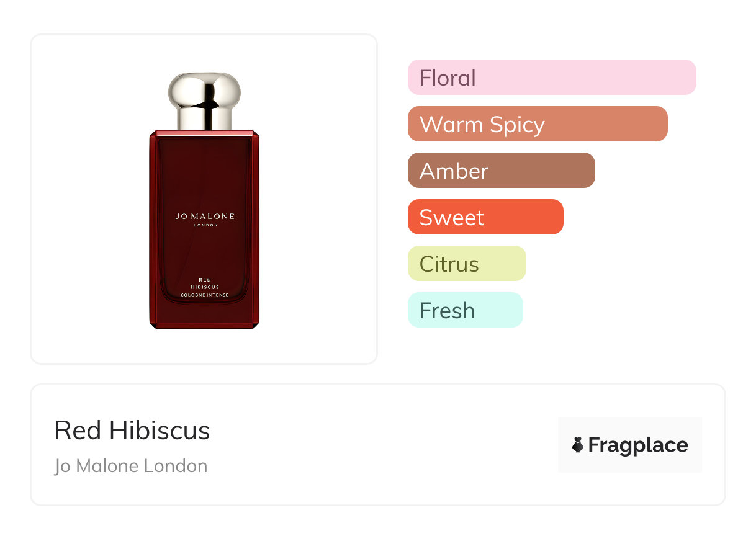756x536 pixels.
Task: Click the JO MALONE text on bottle
Action: click(x=205, y=217)
